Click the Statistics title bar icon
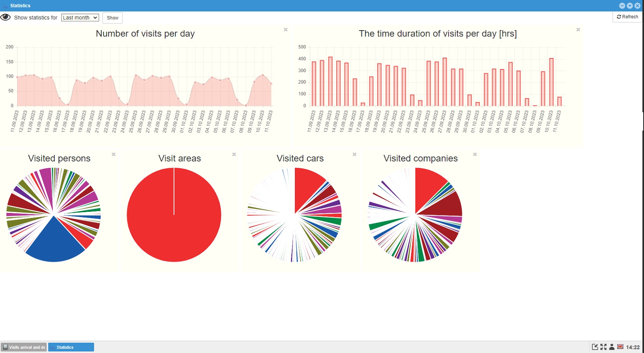 coord(5,6)
